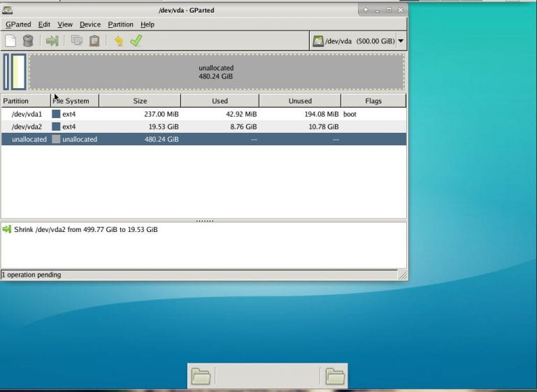Click the hard disk icon in device selector
This screenshot has width=537, height=392.
(318, 41)
